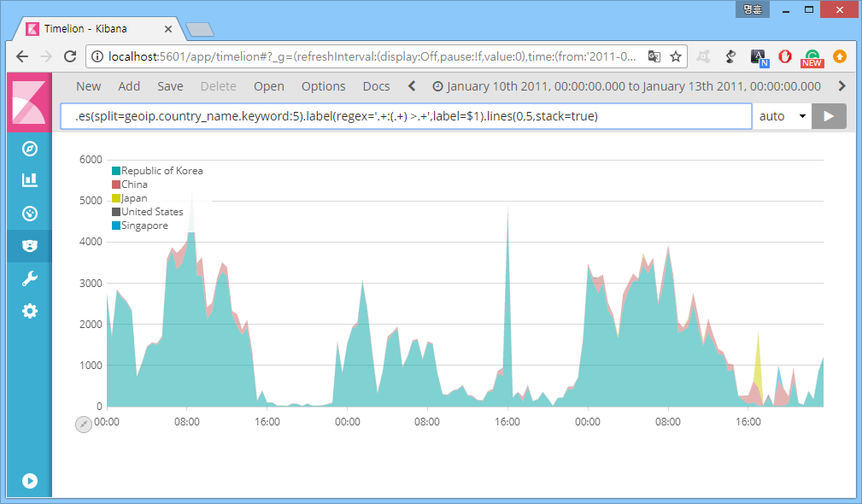
Task: Step time range backward with left chevron
Action: point(412,85)
